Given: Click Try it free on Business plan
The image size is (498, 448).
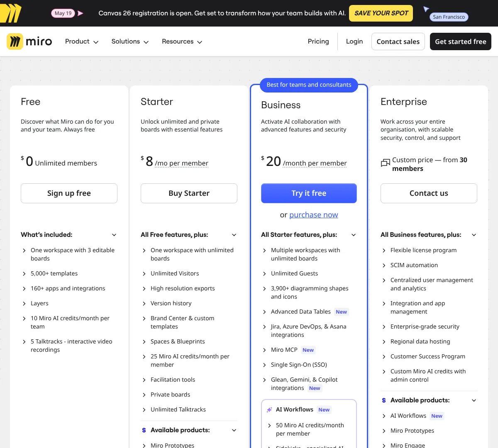Looking at the screenshot, I should click(309, 193).
